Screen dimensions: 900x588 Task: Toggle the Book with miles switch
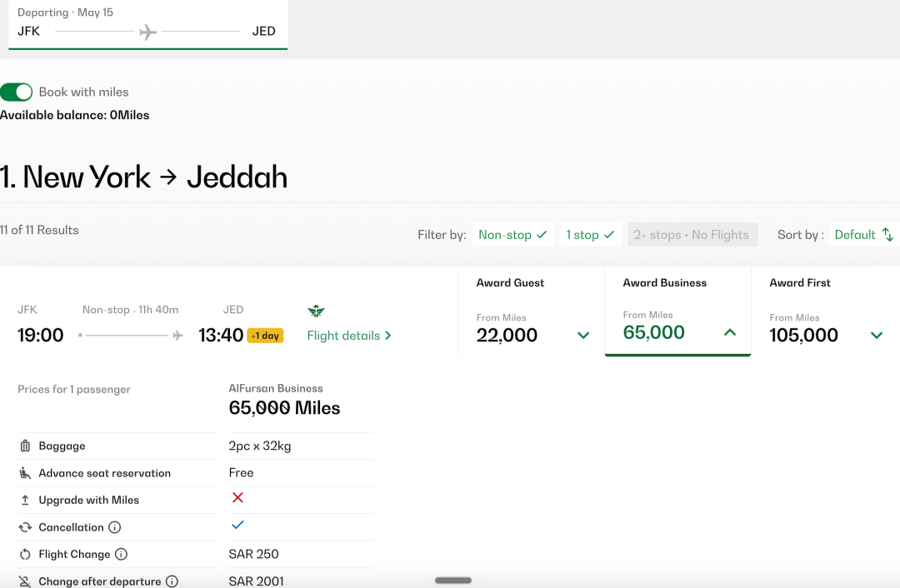pyautogui.click(x=16, y=92)
